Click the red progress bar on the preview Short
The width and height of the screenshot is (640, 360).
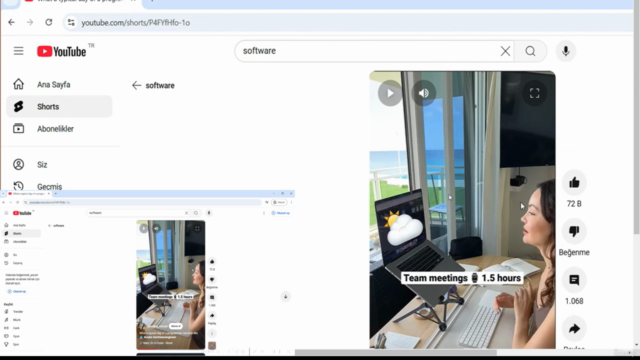click(x=146, y=349)
